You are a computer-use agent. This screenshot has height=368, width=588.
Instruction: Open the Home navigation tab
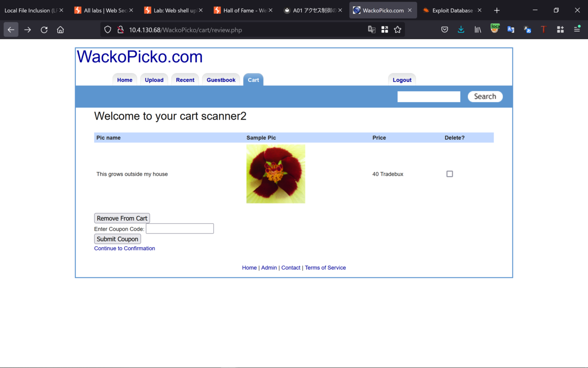point(124,80)
